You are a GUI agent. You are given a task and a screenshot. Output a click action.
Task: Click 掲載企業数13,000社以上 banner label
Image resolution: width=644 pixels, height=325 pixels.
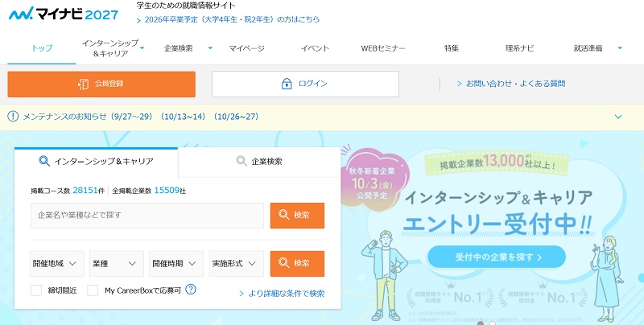497,162
